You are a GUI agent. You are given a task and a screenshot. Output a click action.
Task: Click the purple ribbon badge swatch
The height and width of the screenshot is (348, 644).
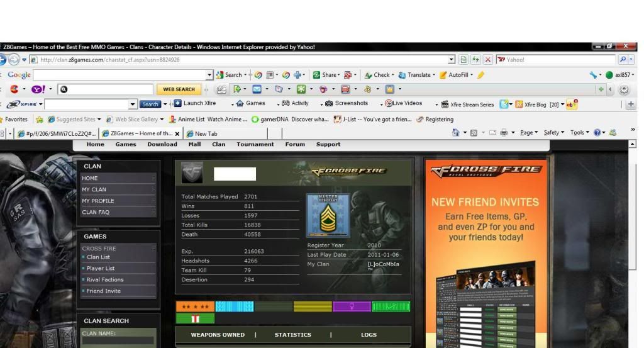351,306
